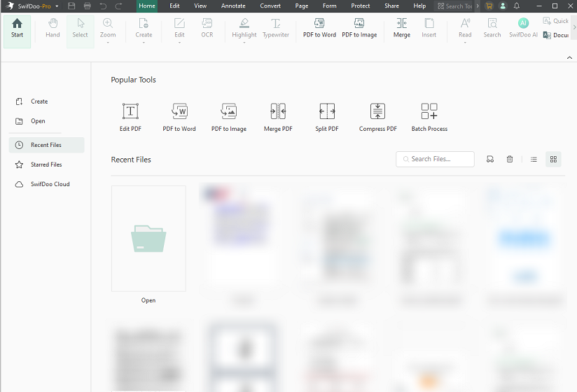Open the View tab
Screen dimensions: 577x392
point(200,6)
